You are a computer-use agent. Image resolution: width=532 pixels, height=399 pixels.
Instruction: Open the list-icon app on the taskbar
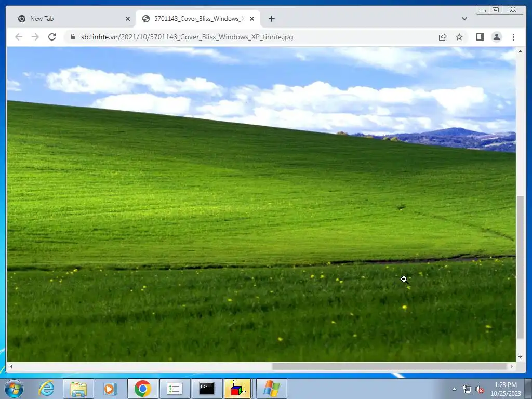pos(175,389)
